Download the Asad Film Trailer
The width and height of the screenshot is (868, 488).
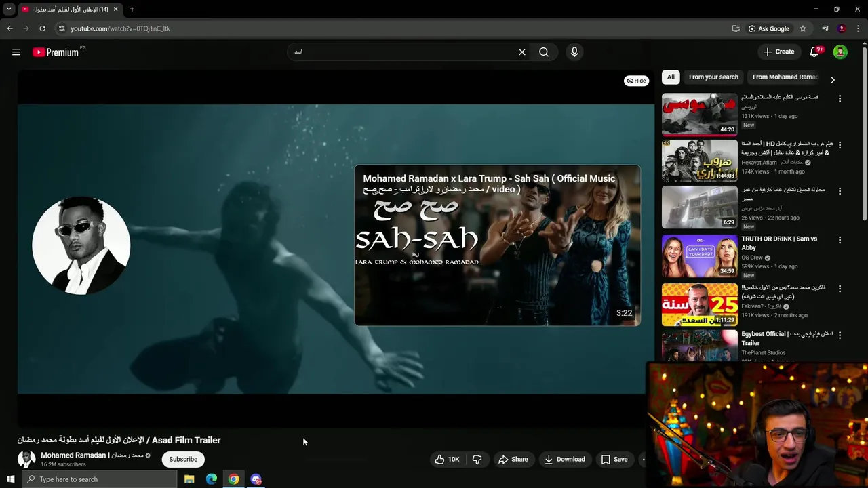tap(565, 459)
